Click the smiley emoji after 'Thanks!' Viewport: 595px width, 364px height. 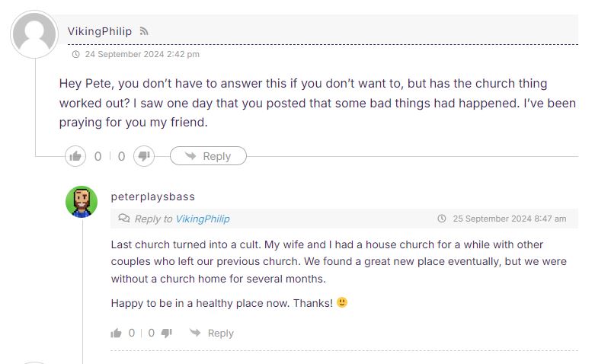pyautogui.click(x=342, y=302)
